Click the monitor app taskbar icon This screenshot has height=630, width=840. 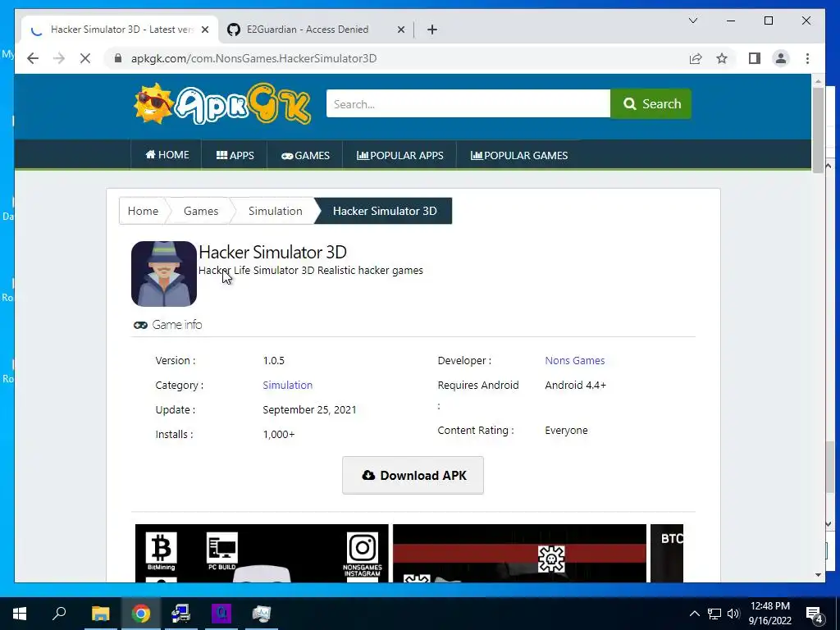(262, 614)
